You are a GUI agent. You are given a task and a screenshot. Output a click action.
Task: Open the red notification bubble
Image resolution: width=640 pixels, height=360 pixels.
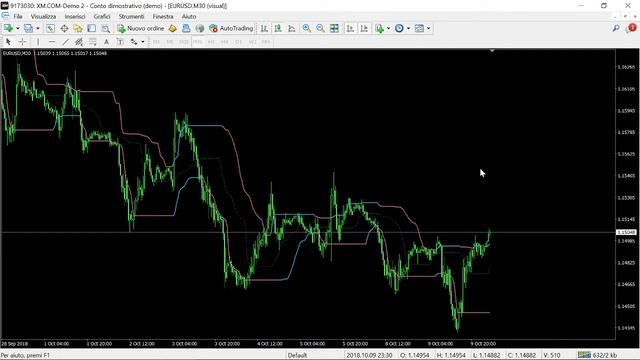coord(631,28)
